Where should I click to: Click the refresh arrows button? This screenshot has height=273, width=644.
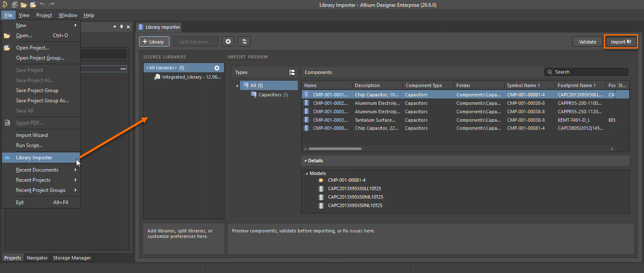(x=244, y=41)
